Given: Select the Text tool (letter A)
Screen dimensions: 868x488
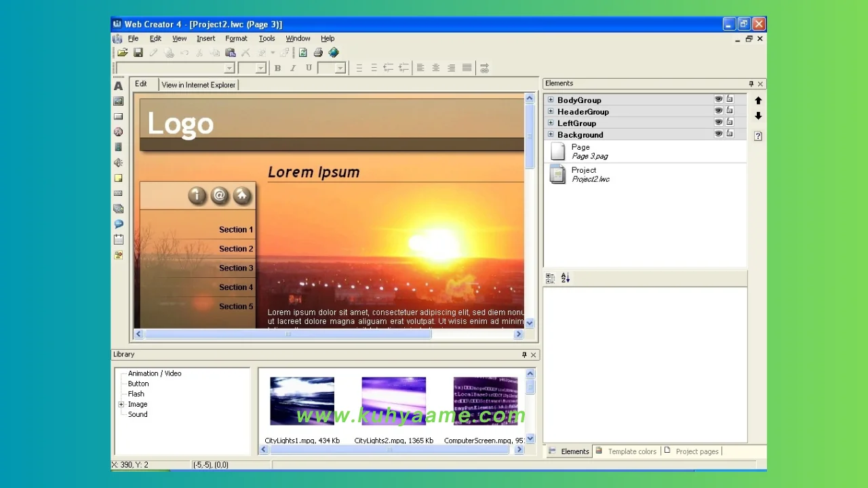Looking at the screenshot, I should [x=119, y=86].
